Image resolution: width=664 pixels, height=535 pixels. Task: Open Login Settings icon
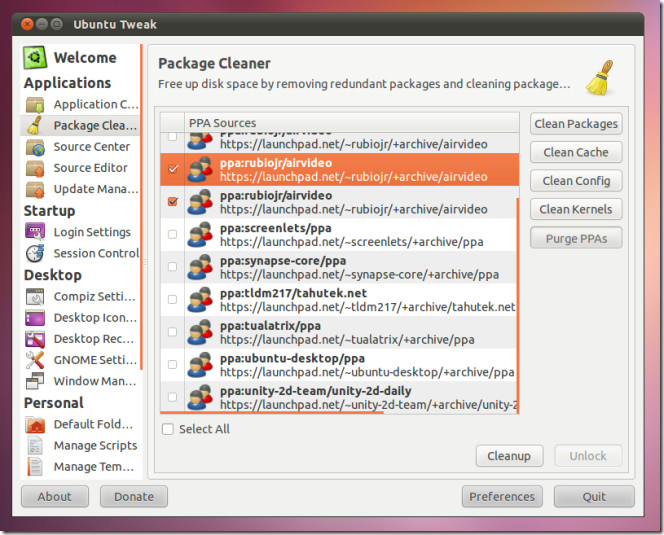pyautogui.click(x=35, y=232)
